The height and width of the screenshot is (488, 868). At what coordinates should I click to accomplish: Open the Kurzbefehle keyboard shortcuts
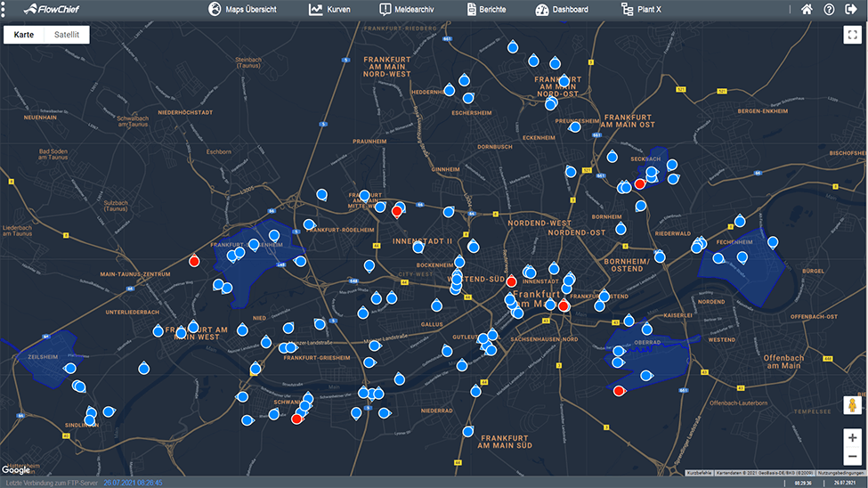coord(699,472)
